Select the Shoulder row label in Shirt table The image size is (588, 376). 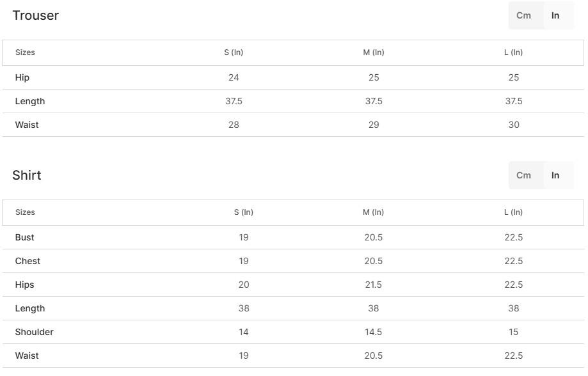(35, 332)
